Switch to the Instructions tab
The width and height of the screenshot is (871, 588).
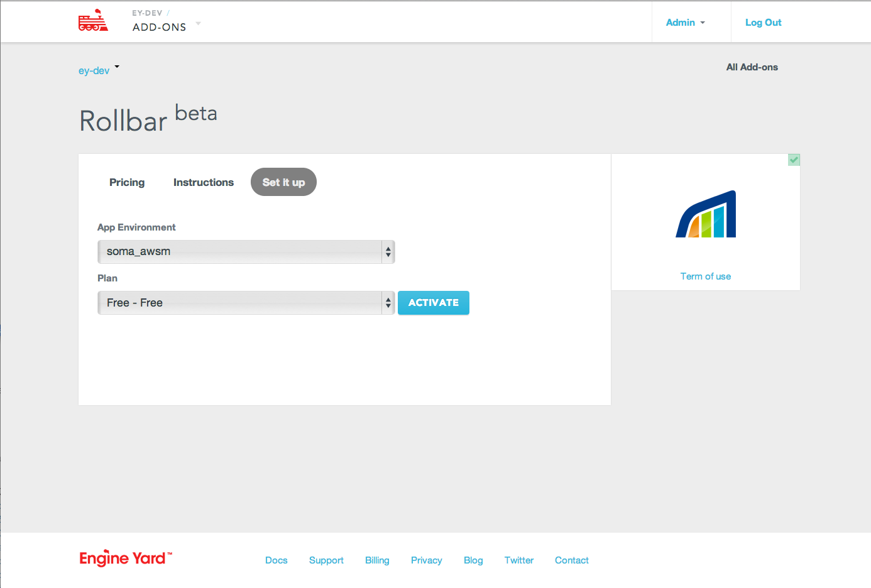coord(204,182)
